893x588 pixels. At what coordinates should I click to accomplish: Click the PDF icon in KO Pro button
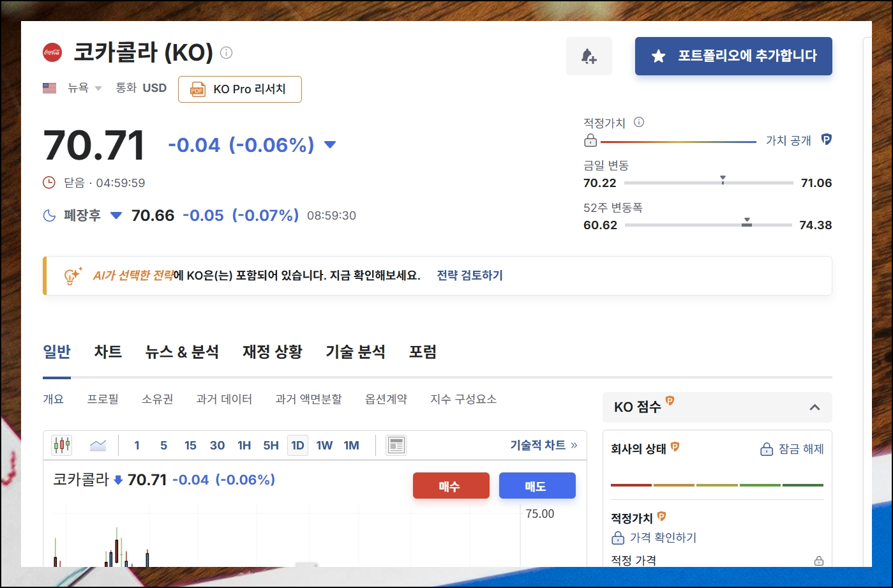point(198,89)
